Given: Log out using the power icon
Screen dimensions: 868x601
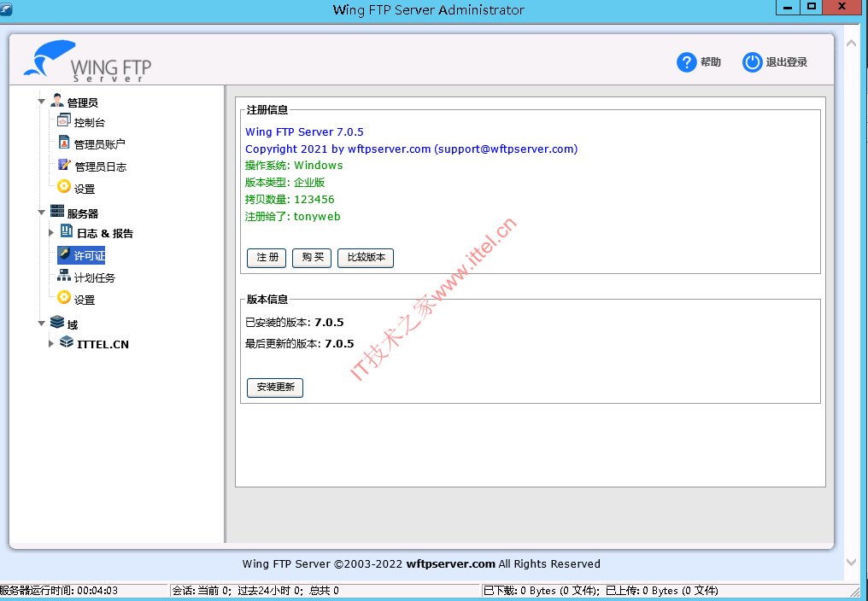Looking at the screenshot, I should 753,62.
